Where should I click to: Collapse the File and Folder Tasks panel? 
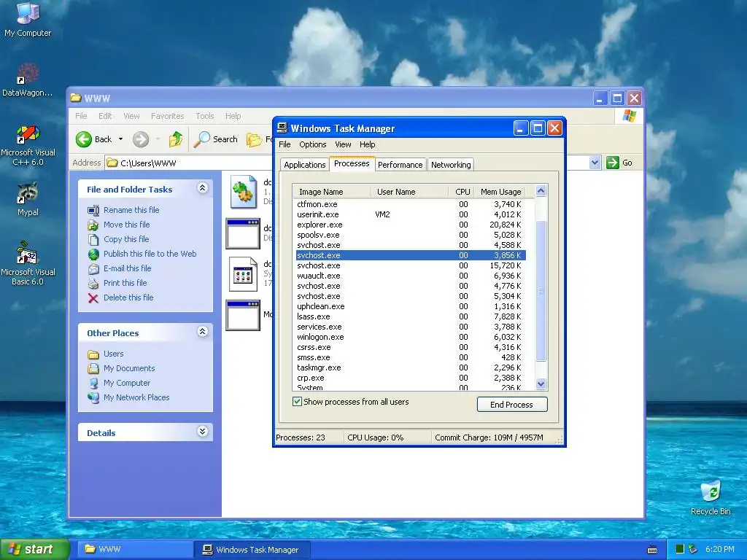pos(203,188)
